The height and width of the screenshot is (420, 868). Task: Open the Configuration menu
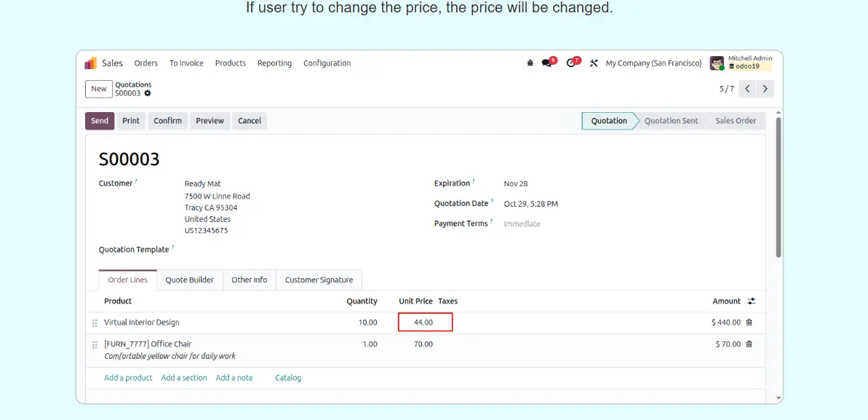(327, 63)
